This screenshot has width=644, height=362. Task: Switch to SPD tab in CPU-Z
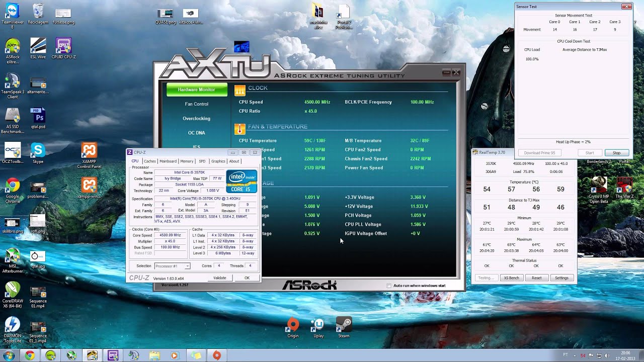(202, 161)
